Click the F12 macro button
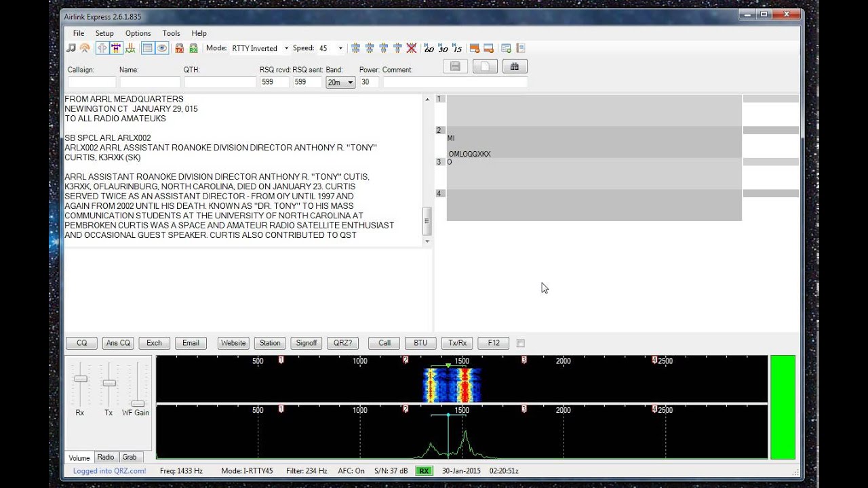The height and width of the screenshot is (488, 868). click(494, 343)
